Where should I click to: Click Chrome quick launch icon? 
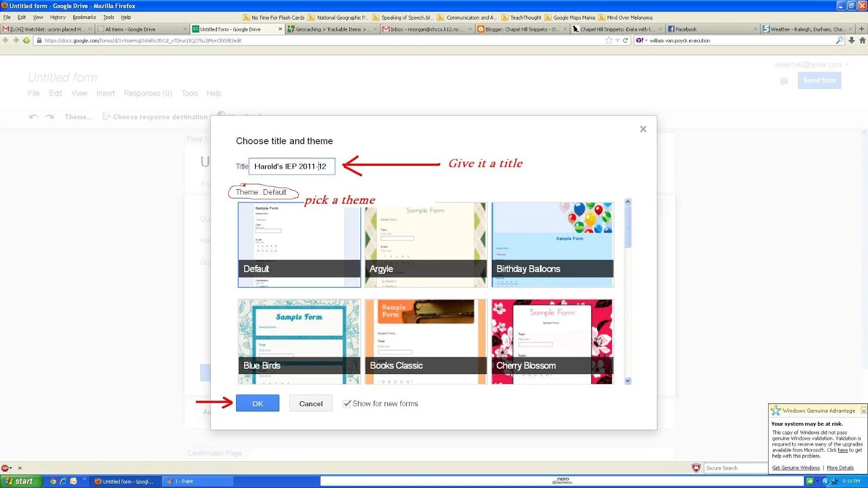(x=53, y=481)
